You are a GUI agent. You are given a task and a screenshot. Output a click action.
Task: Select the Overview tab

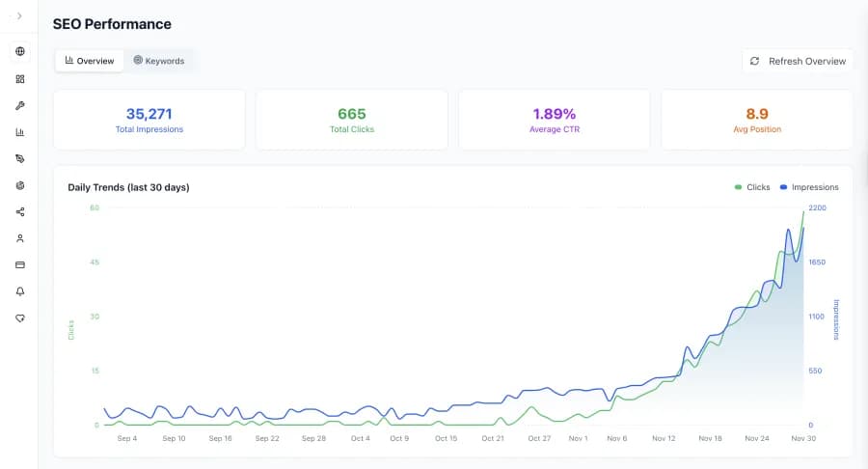point(90,61)
